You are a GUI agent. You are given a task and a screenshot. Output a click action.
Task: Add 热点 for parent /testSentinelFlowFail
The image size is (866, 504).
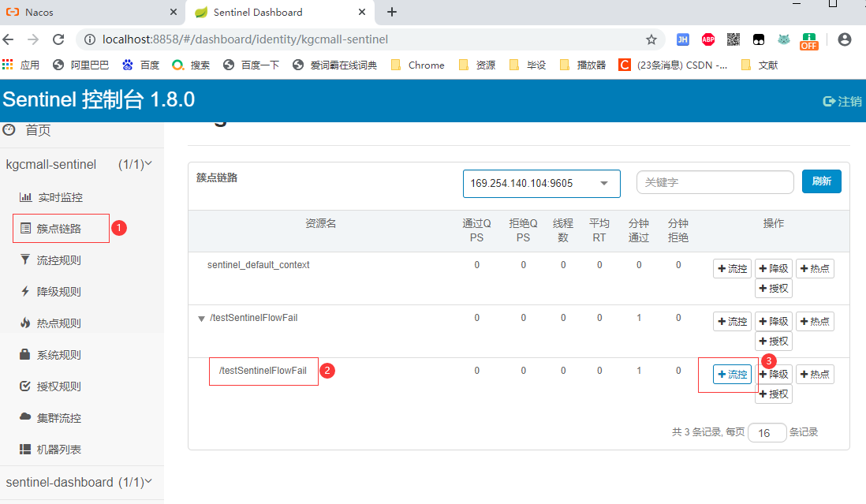[x=815, y=321]
